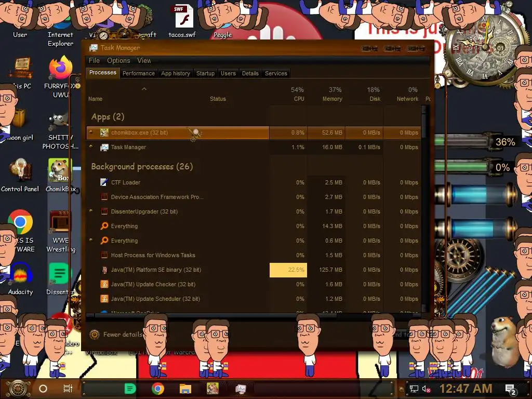532x399 pixels.
Task: Expand the DissenterUpgrader process group
Action: (x=91, y=211)
